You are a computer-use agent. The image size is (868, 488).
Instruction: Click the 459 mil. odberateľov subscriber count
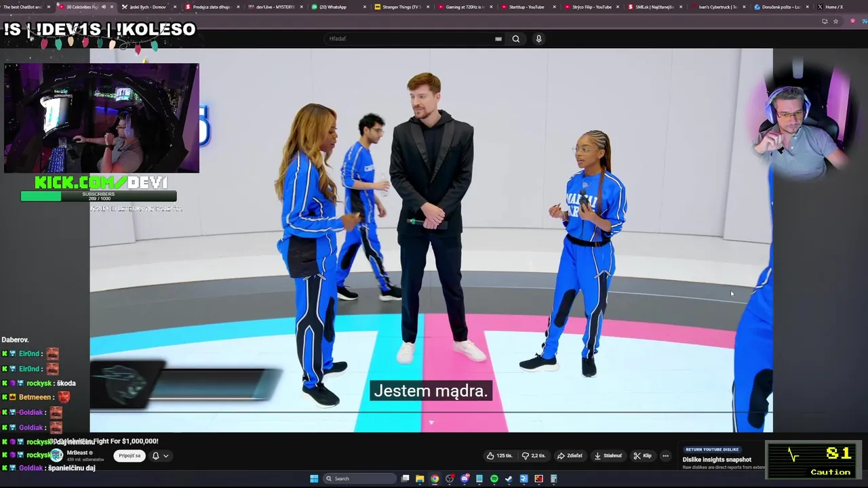(85, 460)
